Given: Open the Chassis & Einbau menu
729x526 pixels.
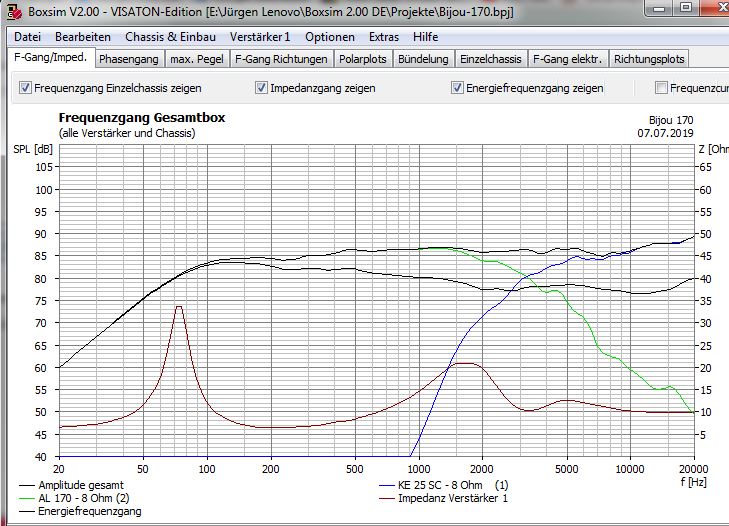Looking at the screenshot, I should coord(170,37).
